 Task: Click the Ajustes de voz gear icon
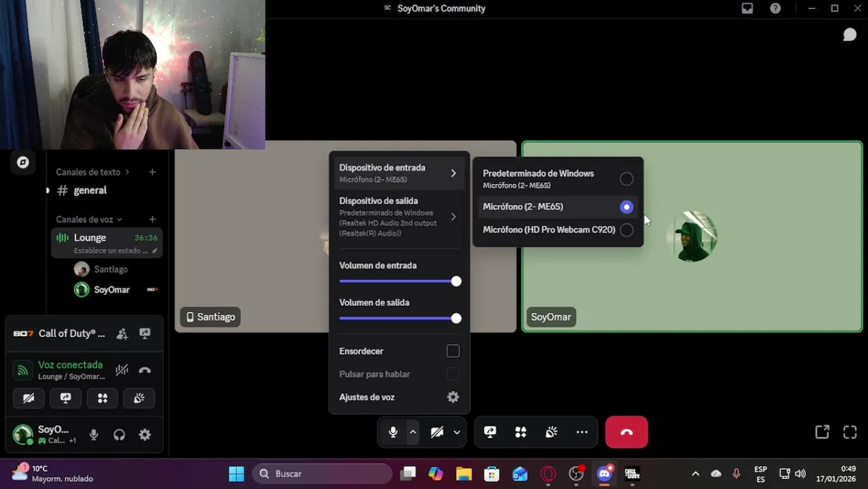(x=453, y=397)
